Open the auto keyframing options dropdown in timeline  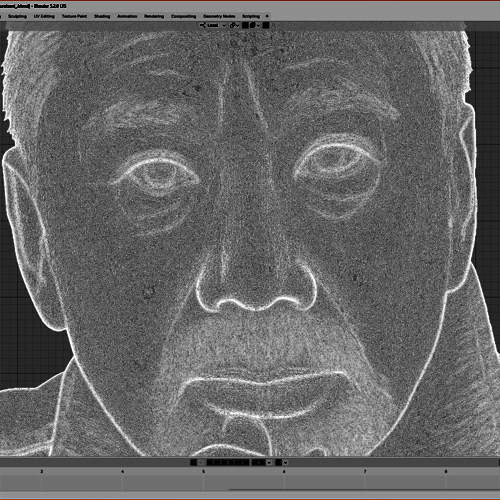pos(201,462)
